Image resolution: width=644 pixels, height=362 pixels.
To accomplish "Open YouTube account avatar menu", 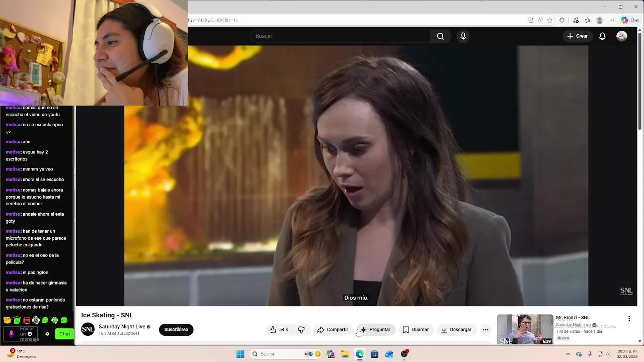I will click(x=622, y=36).
